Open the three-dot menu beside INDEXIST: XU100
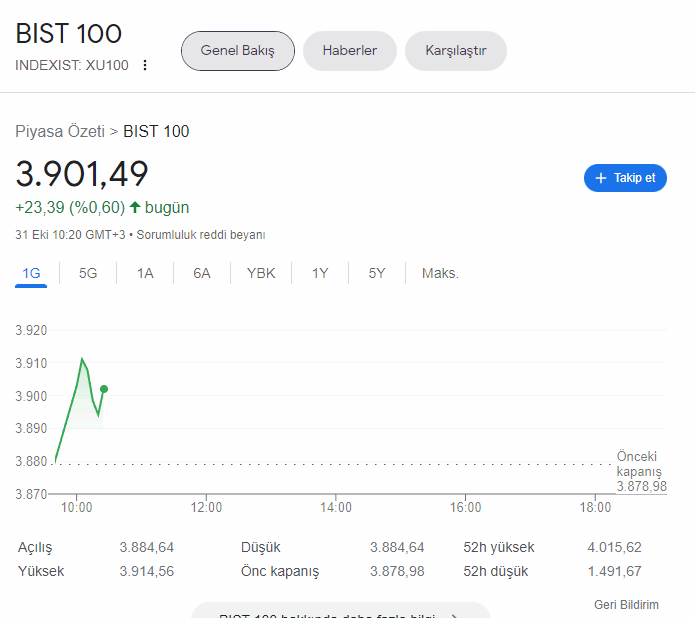This screenshot has width=695, height=618. [x=145, y=65]
